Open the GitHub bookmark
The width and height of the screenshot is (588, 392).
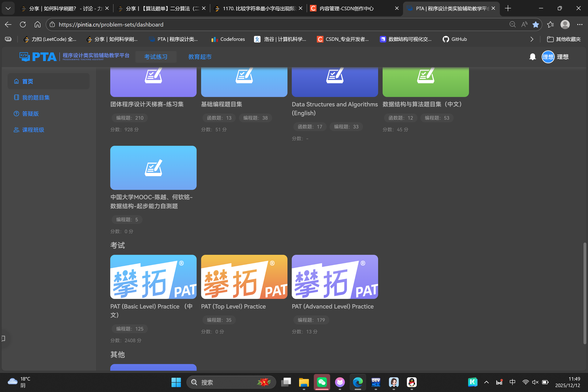454,39
